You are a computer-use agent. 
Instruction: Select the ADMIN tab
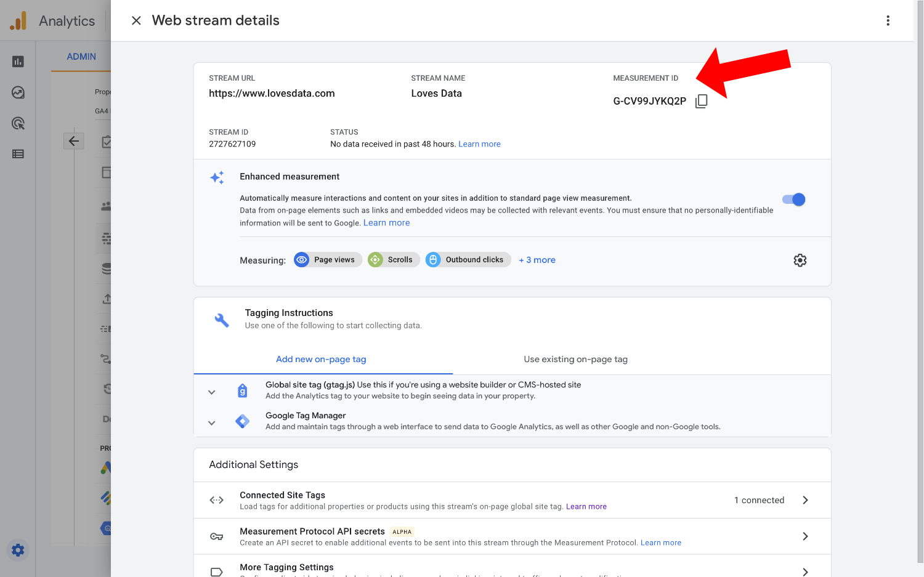pos(81,56)
